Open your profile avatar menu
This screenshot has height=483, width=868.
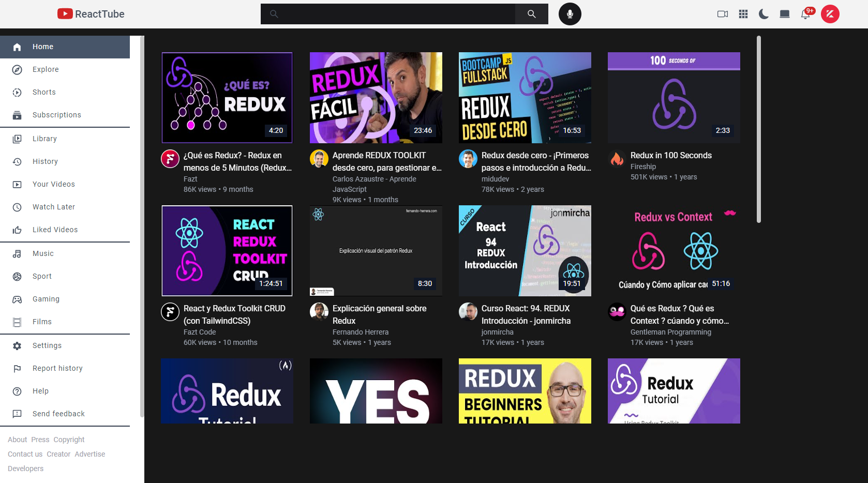point(830,14)
